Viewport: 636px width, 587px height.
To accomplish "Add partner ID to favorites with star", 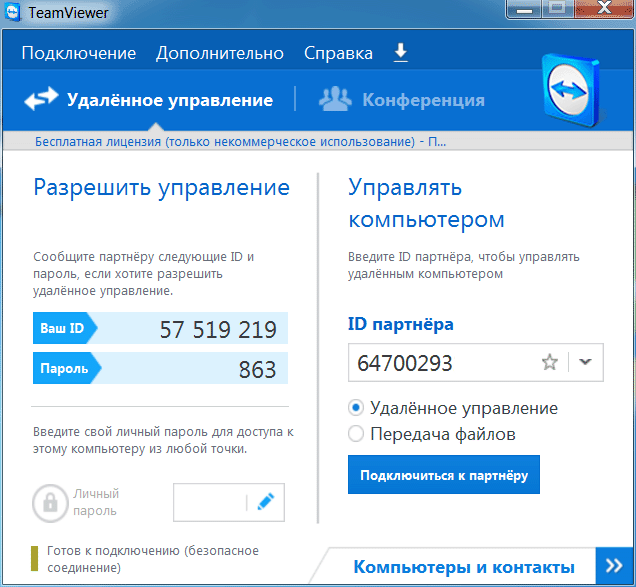I will click(x=550, y=362).
